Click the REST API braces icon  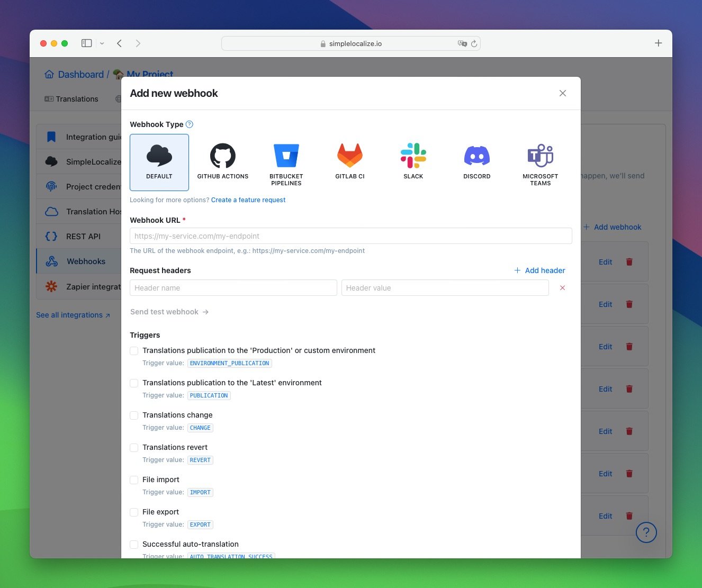point(51,237)
